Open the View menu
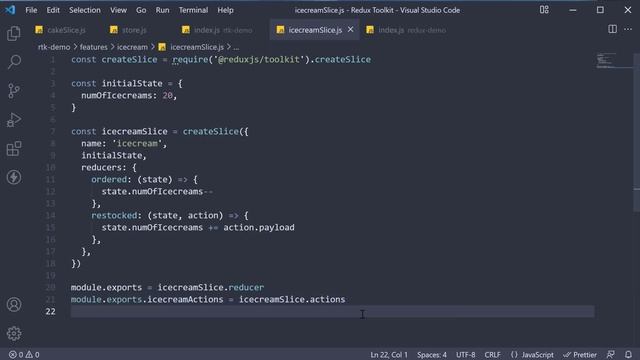640x360 pixels. (x=118, y=10)
